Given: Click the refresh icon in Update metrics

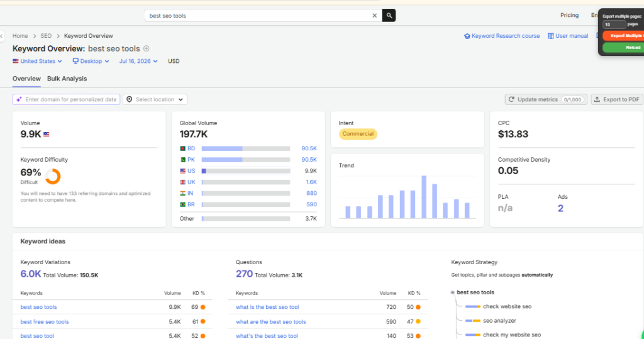Looking at the screenshot, I should coord(511,99).
